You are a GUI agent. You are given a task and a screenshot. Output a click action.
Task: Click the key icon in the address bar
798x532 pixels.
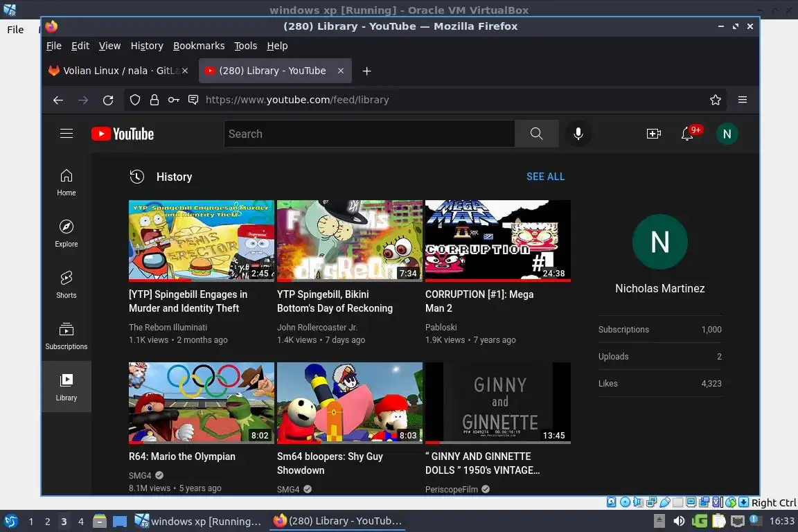174,100
